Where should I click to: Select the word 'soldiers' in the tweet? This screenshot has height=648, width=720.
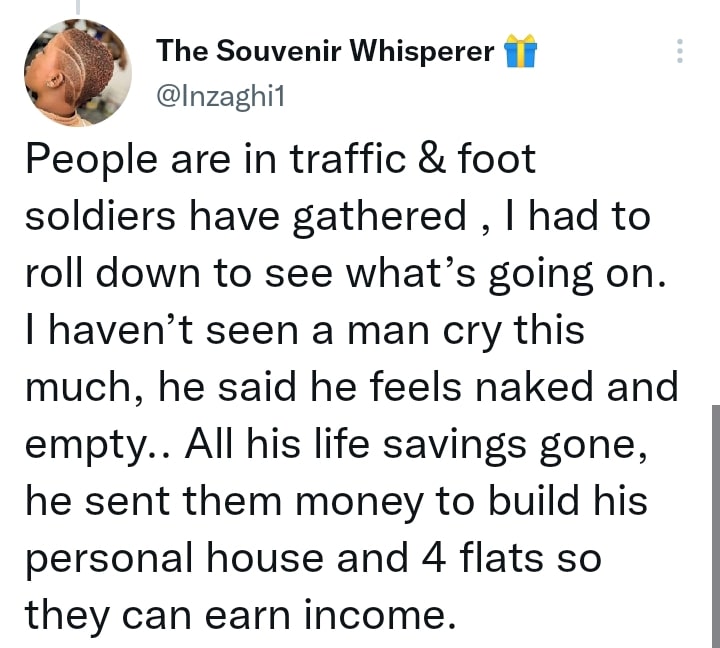tap(100, 216)
